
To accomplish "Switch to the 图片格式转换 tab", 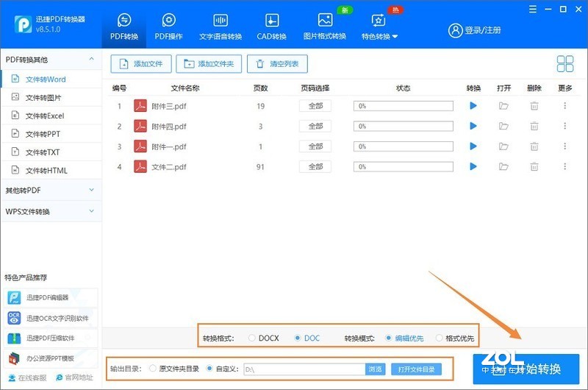I will pos(325,26).
